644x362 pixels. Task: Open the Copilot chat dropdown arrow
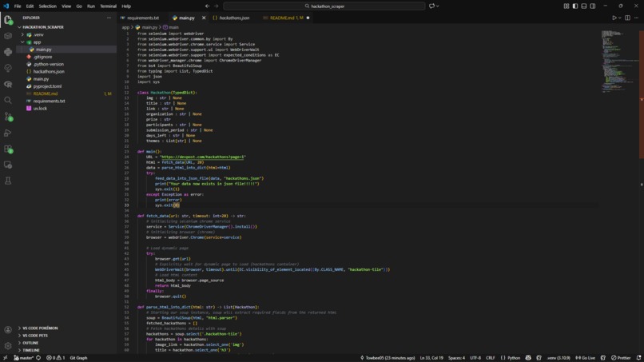click(x=437, y=6)
